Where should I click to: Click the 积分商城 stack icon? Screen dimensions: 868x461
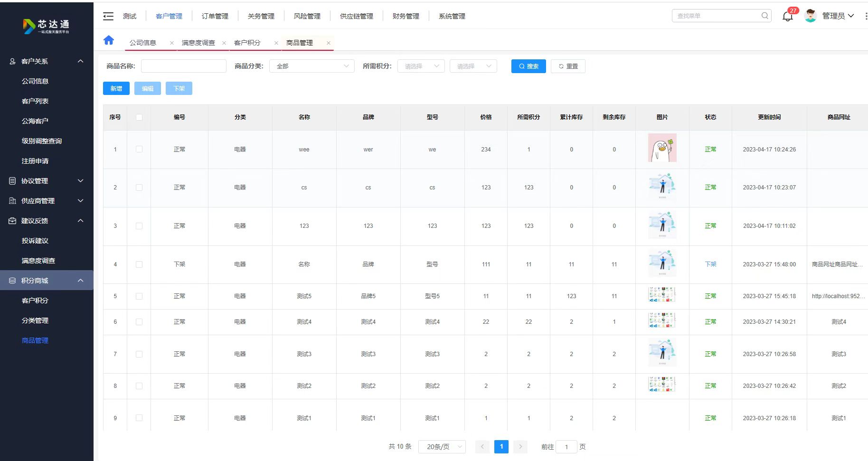pyautogui.click(x=13, y=281)
